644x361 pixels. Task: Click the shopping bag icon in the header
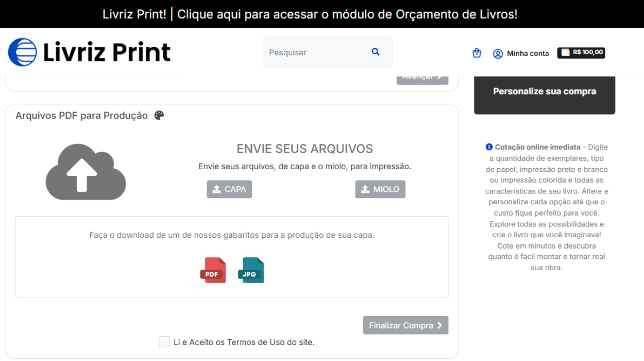tap(476, 52)
